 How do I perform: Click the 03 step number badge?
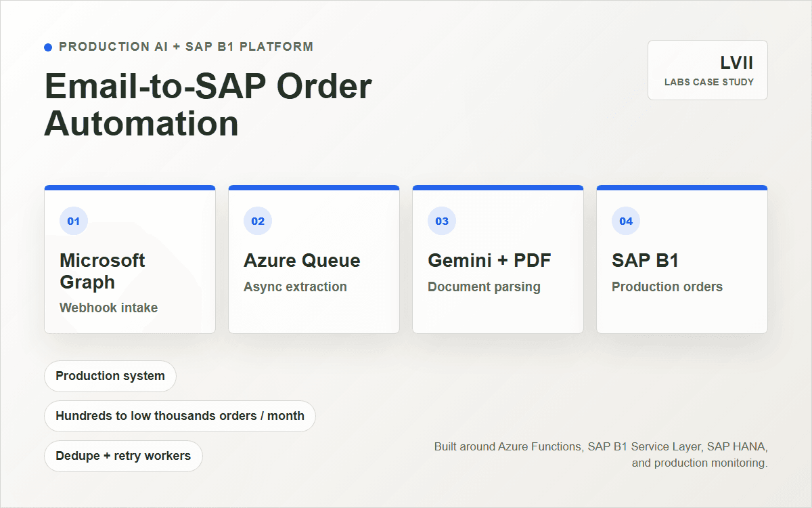[x=442, y=221]
